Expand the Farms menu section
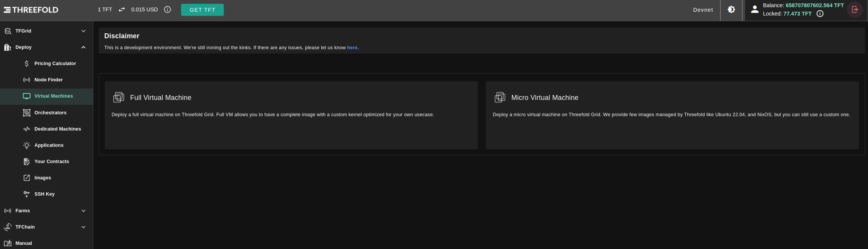The height and width of the screenshot is (249, 868). pos(84,211)
